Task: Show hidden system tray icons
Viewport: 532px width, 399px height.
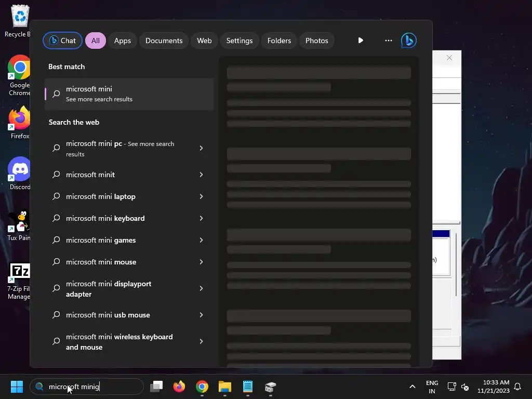Action: tap(412, 387)
